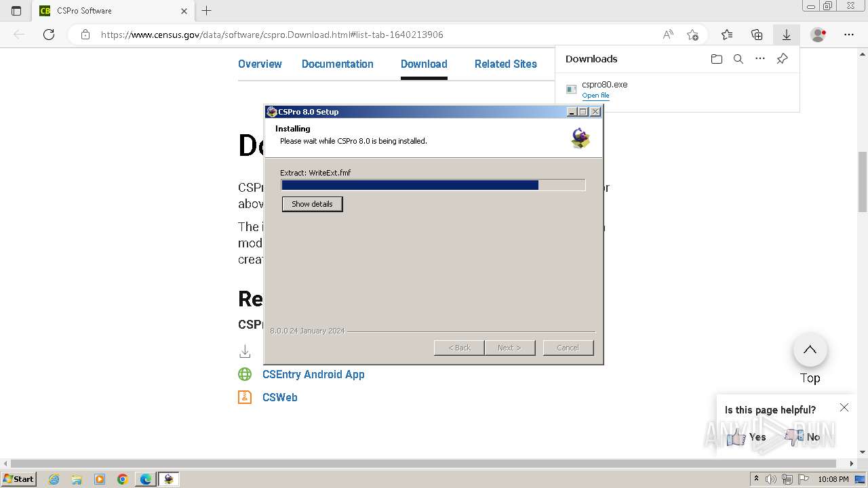
Task: Click cspro80.exe file name in Downloads
Action: click(x=605, y=85)
